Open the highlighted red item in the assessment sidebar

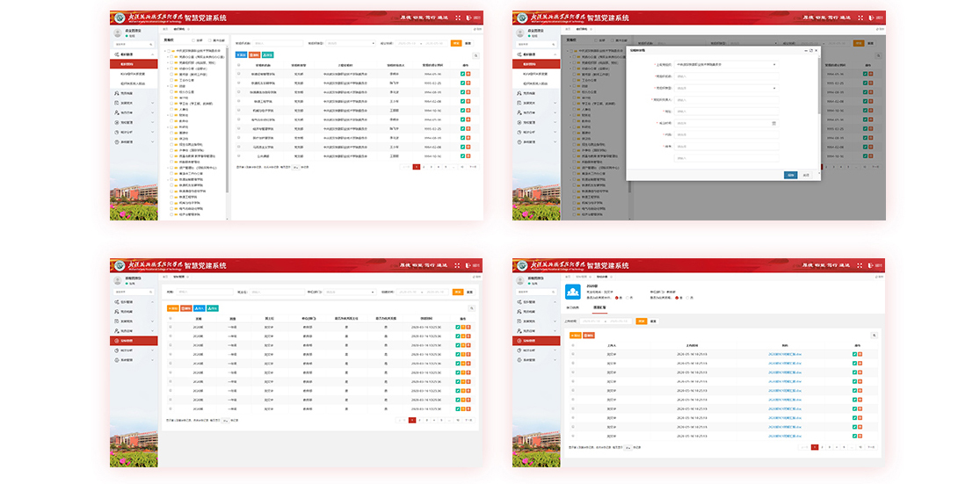[134, 340]
